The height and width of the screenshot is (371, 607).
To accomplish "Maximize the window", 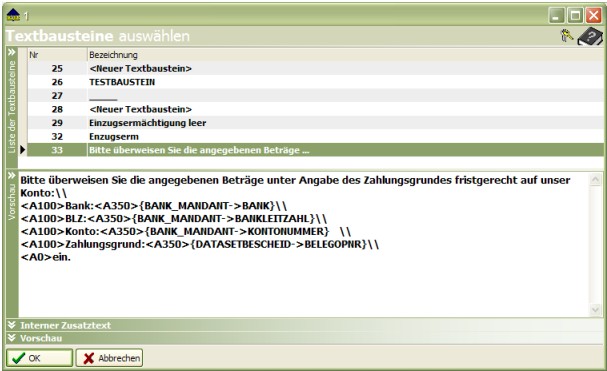I will pyautogui.click(x=575, y=16).
